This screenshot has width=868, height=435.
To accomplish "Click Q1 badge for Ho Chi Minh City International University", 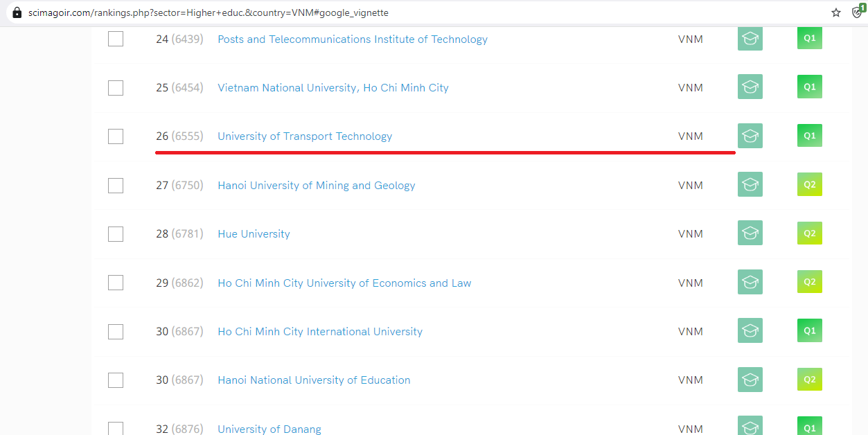I will pos(809,331).
